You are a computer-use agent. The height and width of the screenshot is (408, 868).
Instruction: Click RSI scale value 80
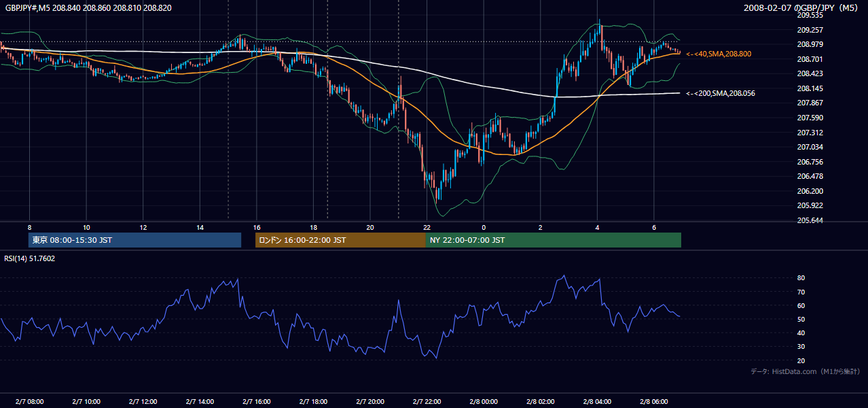pos(801,278)
